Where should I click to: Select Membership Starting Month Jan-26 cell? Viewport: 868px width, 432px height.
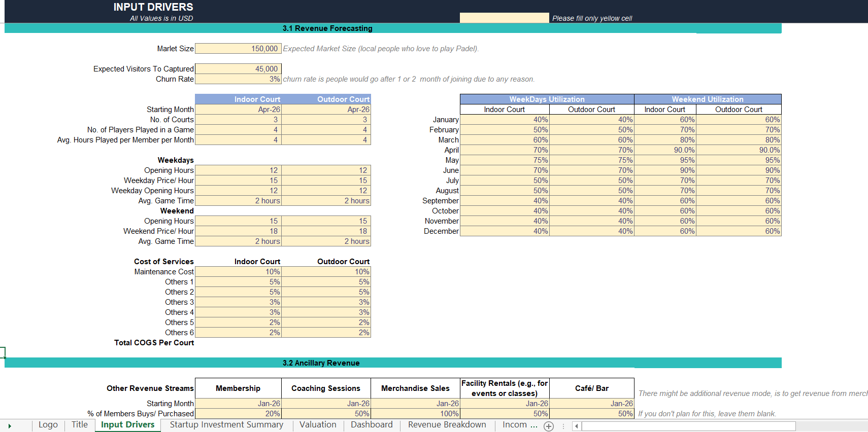click(238, 404)
